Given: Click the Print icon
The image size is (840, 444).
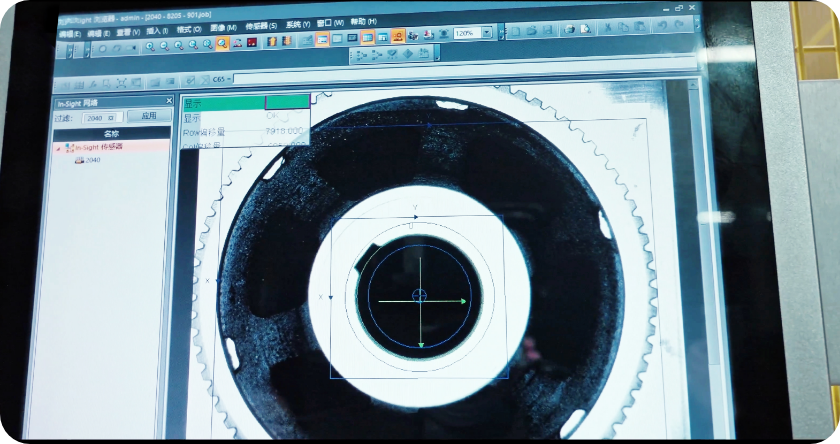Looking at the screenshot, I should click(570, 29).
